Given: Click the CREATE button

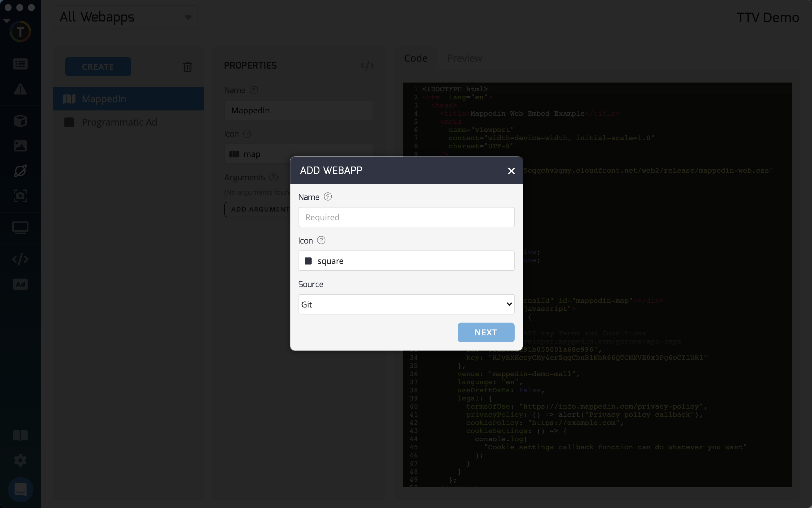Looking at the screenshot, I should 98,67.
